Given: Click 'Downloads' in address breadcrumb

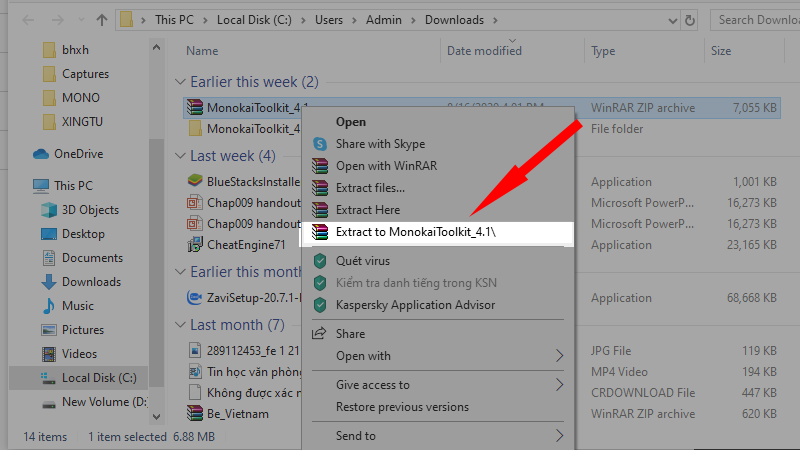Looking at the screenshot, I should tap(454, 20).
